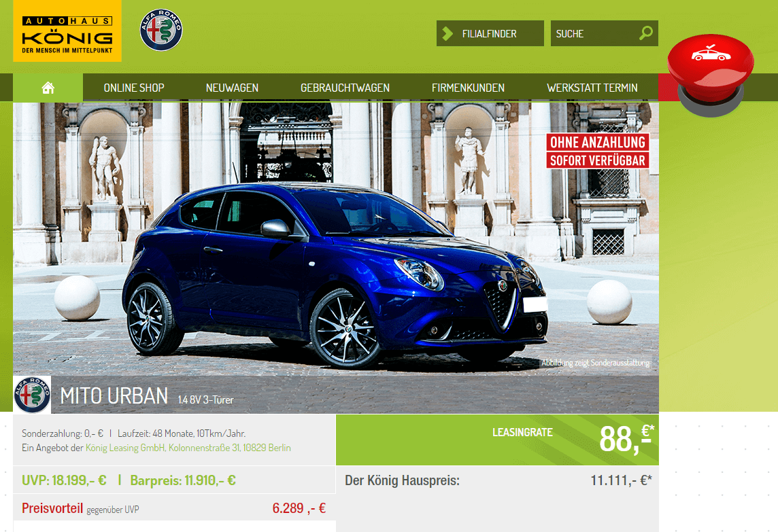The image size is (778, 532).
Task: Click the magnifying glass search icon
Action: click(x=646, y=33)
